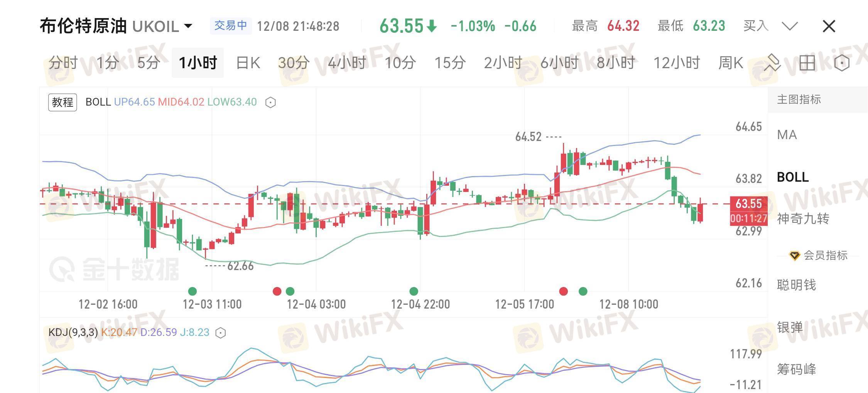868x393 pixels.
Task: Switch to the 8小时 timeframe tab
Action: (616, 62)
